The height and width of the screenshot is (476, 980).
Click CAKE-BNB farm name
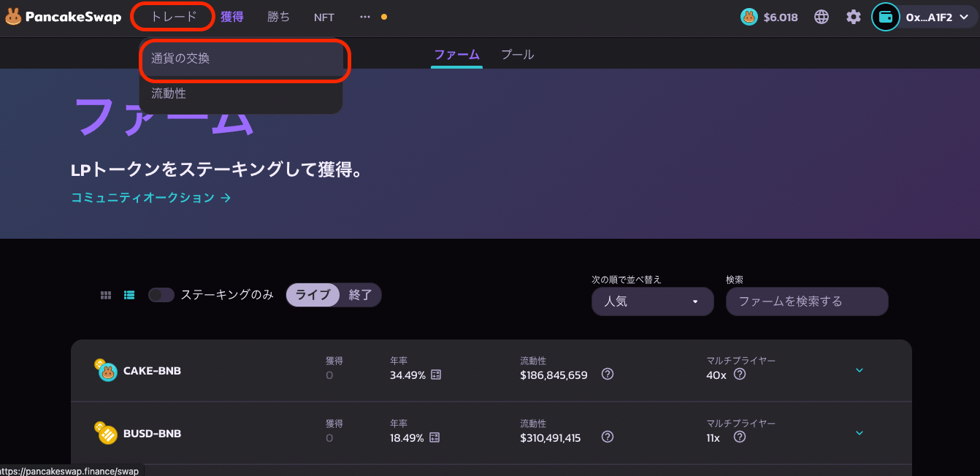pos(152,371)
